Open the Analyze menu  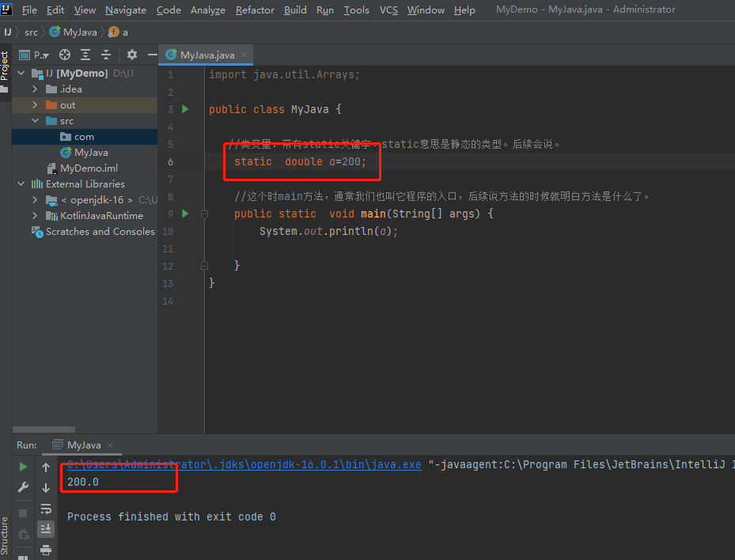[x=208, y=9]
